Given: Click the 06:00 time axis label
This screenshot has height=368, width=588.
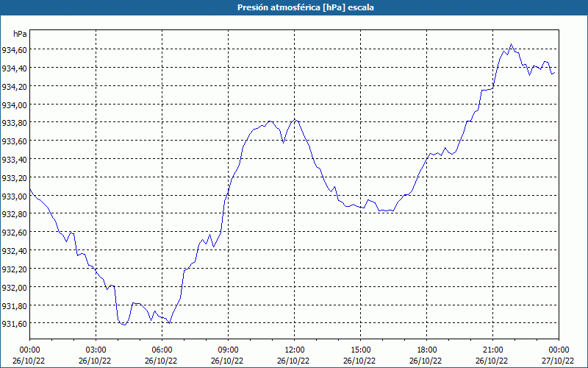Looking at the screenshot, I should (162, 350).
